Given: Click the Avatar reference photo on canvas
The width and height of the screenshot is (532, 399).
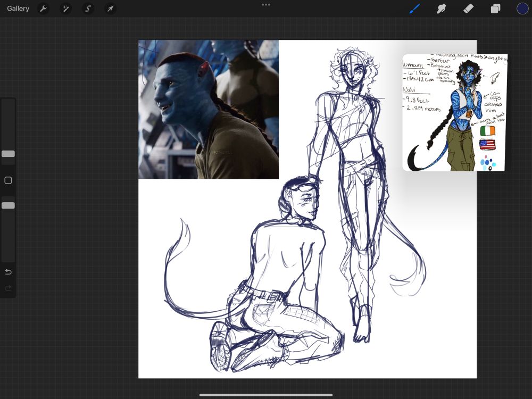Looking at the screenshot, I should tap(209, 109).
